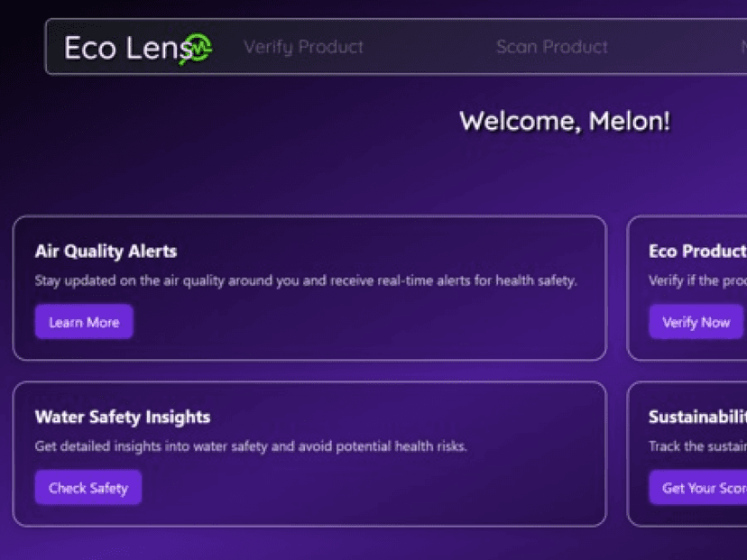Viewport: 747px width, 560px height.
Task: Click the Welcome, Melon! heading
Action: pos(565,121)
